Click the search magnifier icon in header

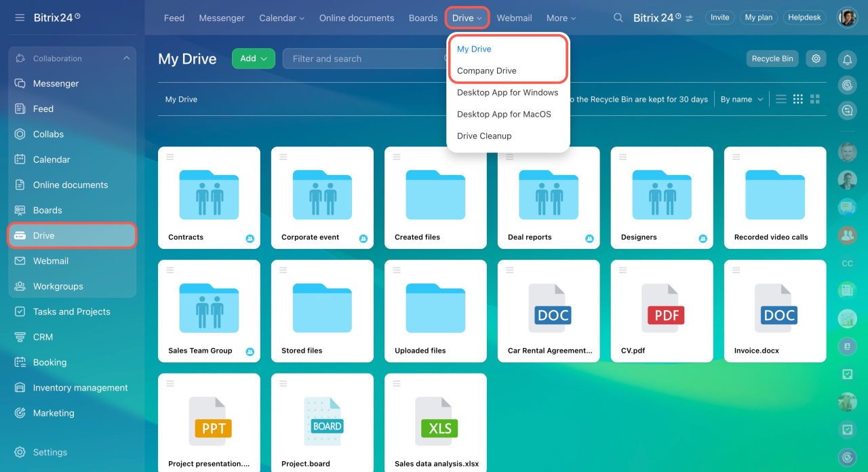pyautogui.click(x=618, y=18)
